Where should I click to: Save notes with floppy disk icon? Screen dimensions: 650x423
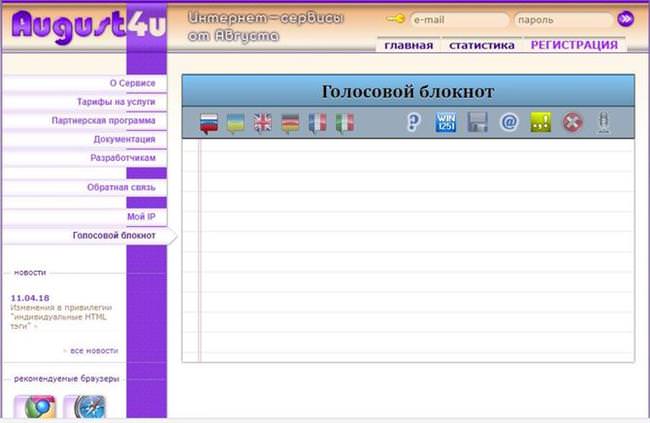(x=478, y=122)
